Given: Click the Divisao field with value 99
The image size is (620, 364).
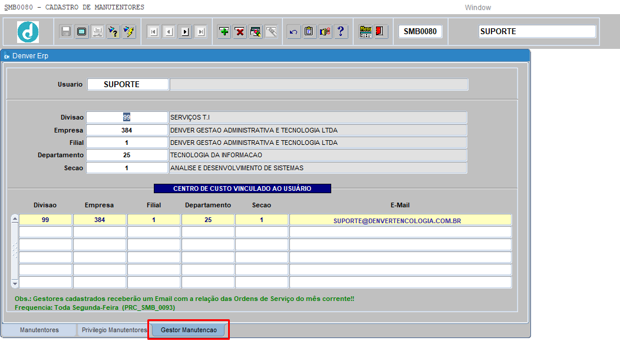Looking at the screenshot, I should pyautogui.click(x=127, y=117).
